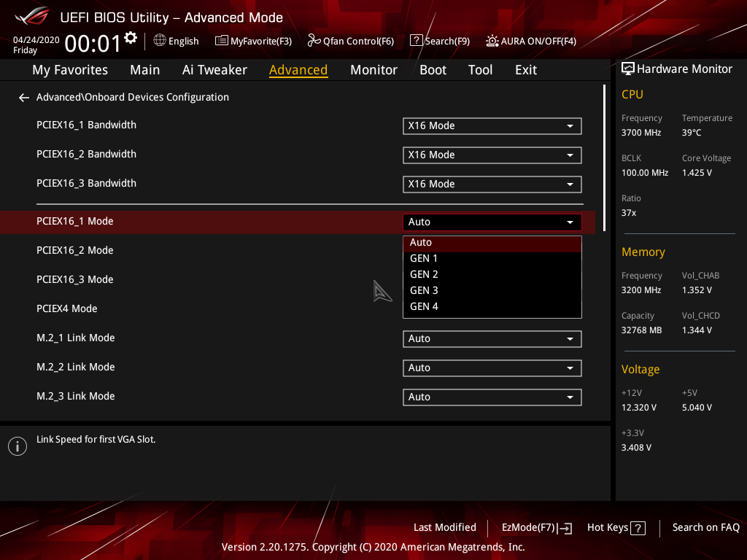Click the CPU Frequency 3700 MHz value

pos(640,133)
